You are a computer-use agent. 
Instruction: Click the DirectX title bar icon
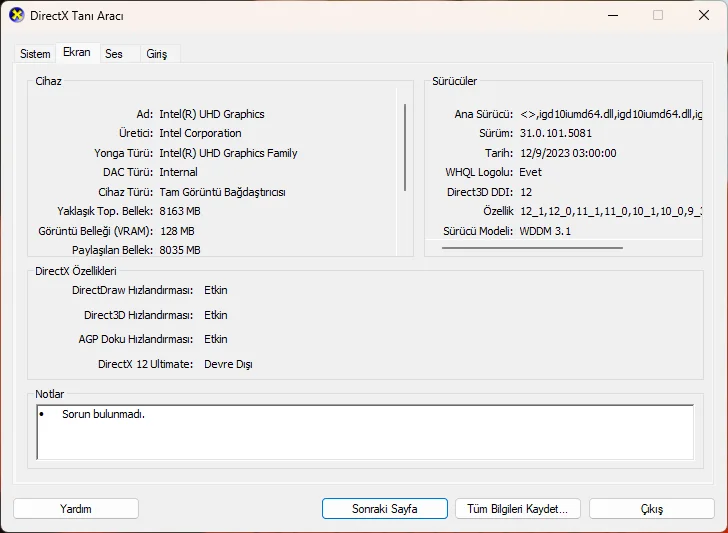(x=16, y=15)
